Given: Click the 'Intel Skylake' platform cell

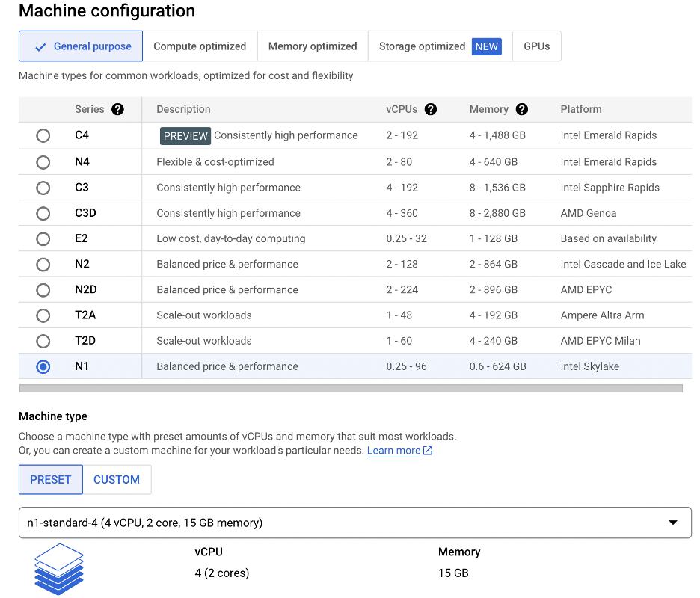Looking at the screenshot, I should tap(590, 366).
